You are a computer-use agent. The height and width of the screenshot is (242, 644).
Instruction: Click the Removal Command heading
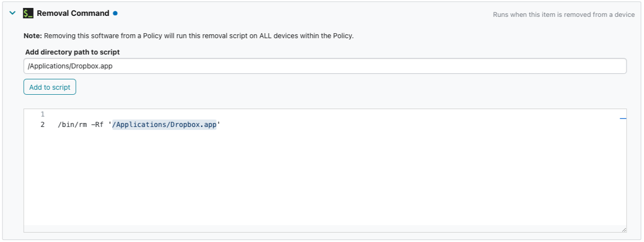73,13
